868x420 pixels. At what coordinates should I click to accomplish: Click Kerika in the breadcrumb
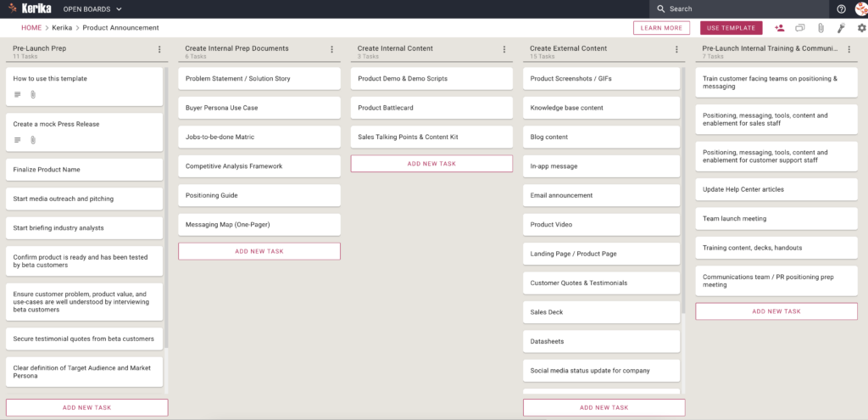pos(62,28)
